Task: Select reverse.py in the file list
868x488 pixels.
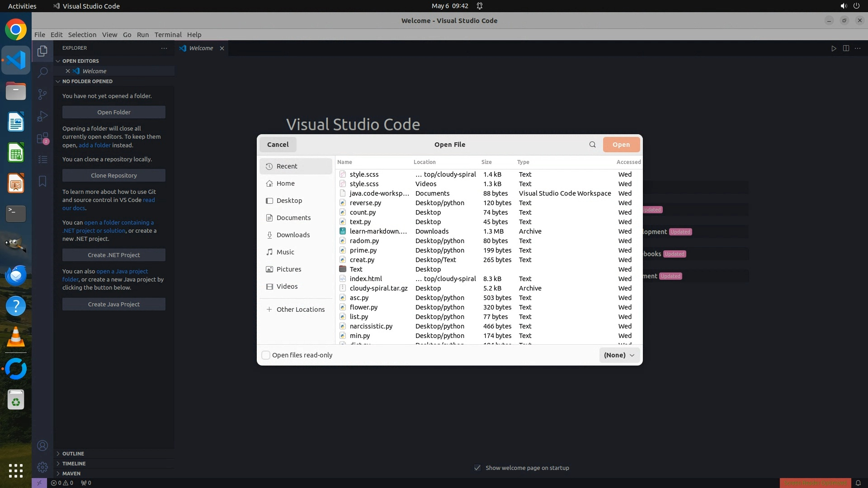Action: [x=365, y=203]
